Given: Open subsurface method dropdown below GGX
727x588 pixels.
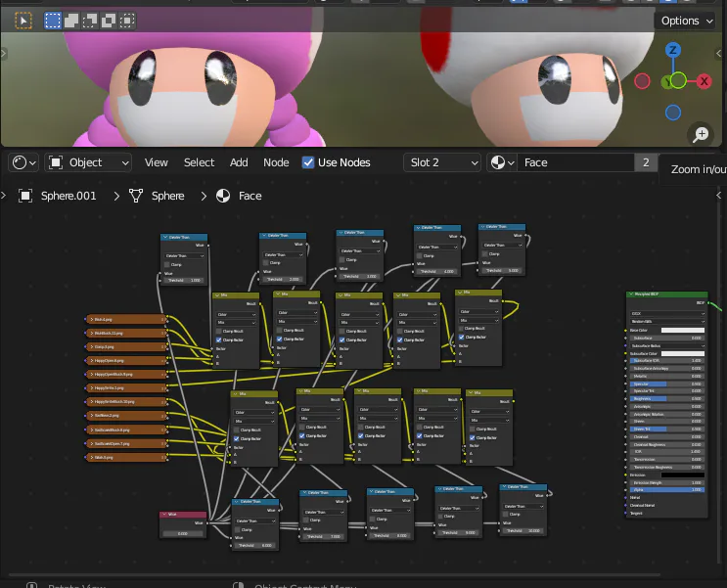Looking at the screenshot, I should [667, 321].
